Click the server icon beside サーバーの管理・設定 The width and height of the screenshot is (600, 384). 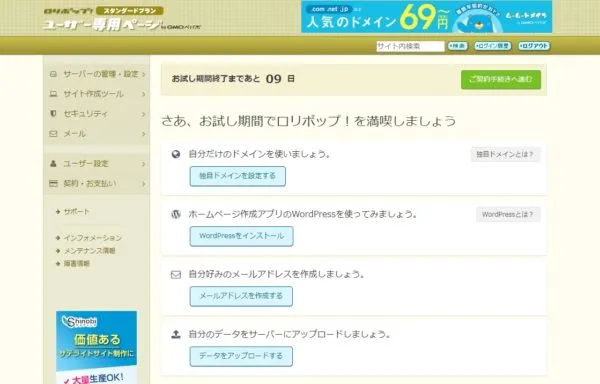[54, 74]
